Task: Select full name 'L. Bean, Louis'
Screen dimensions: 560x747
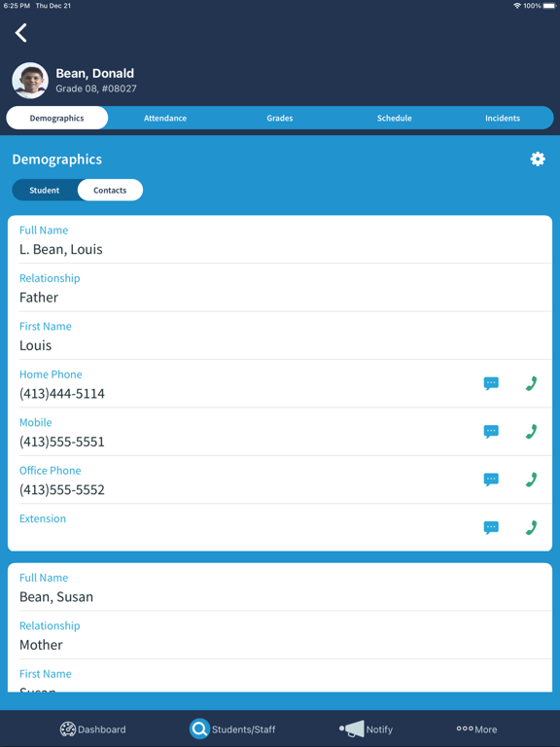Action: click(61, 249)
